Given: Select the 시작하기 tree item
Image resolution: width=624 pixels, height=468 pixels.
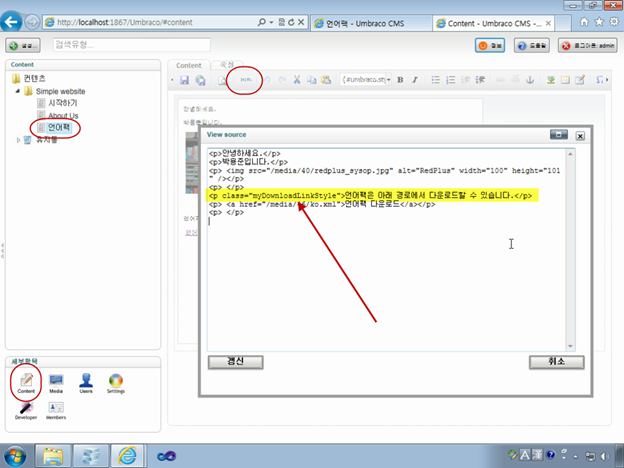Looking at the screenshot, I should [62, 103].
